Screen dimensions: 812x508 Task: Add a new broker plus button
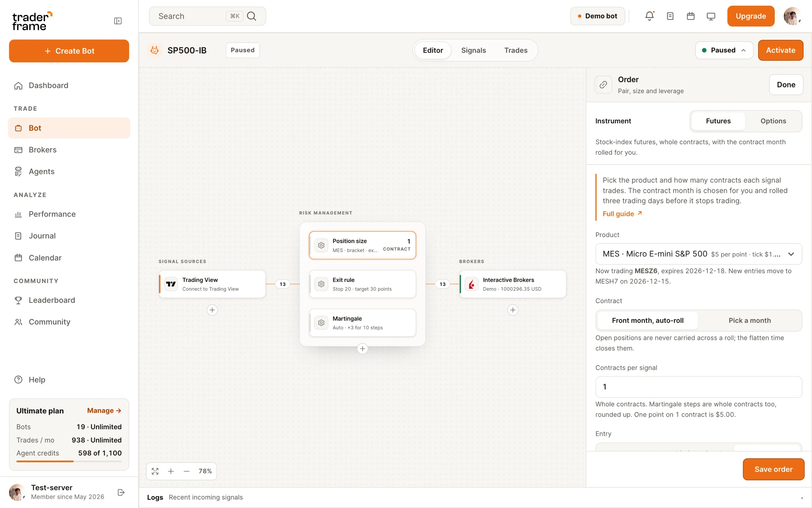pos(513,310)
